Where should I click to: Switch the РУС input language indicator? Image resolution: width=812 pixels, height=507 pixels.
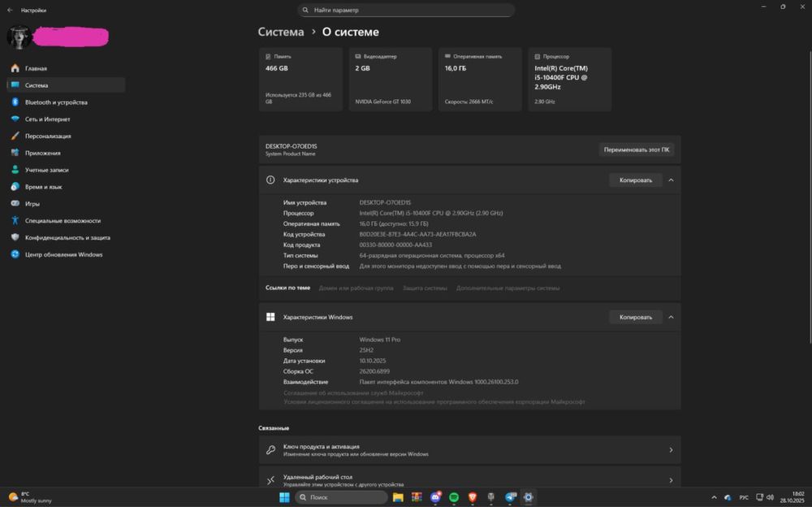point(744,497)
